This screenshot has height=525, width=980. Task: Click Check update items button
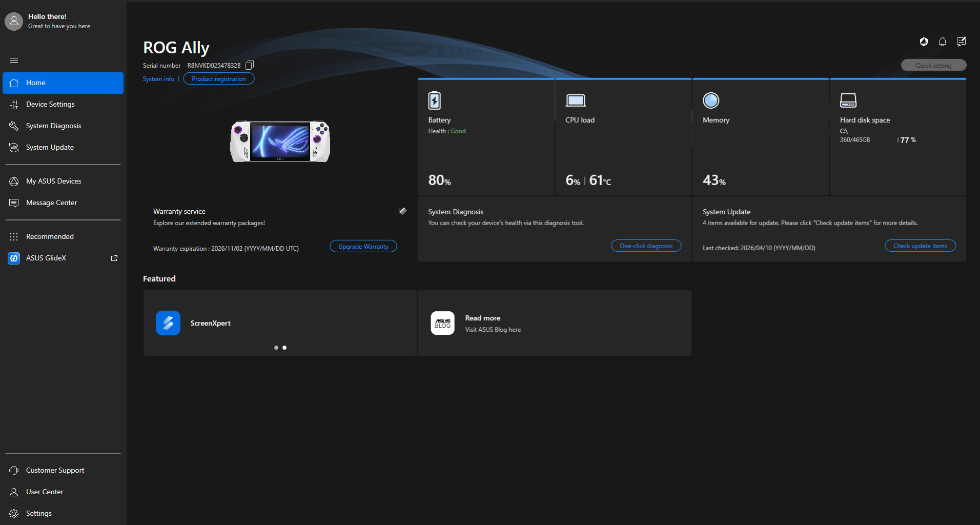(920, 246)
